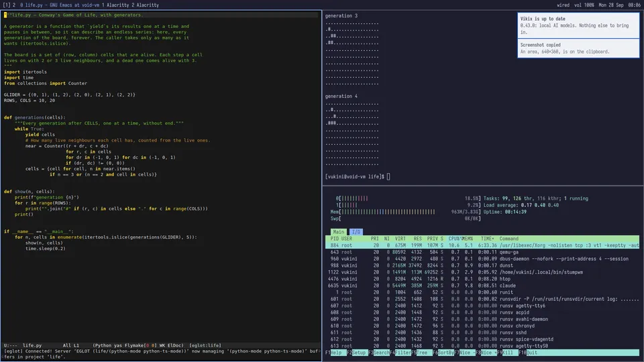Click the terminal shell prompt input
The width and height of the screenshot is (644, 362).
tap(388, 176)
